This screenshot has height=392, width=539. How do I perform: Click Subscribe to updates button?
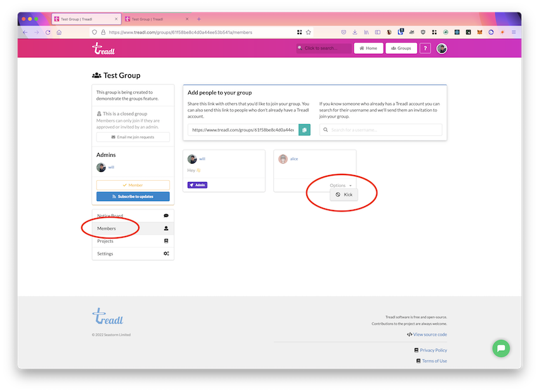point(133,197)
